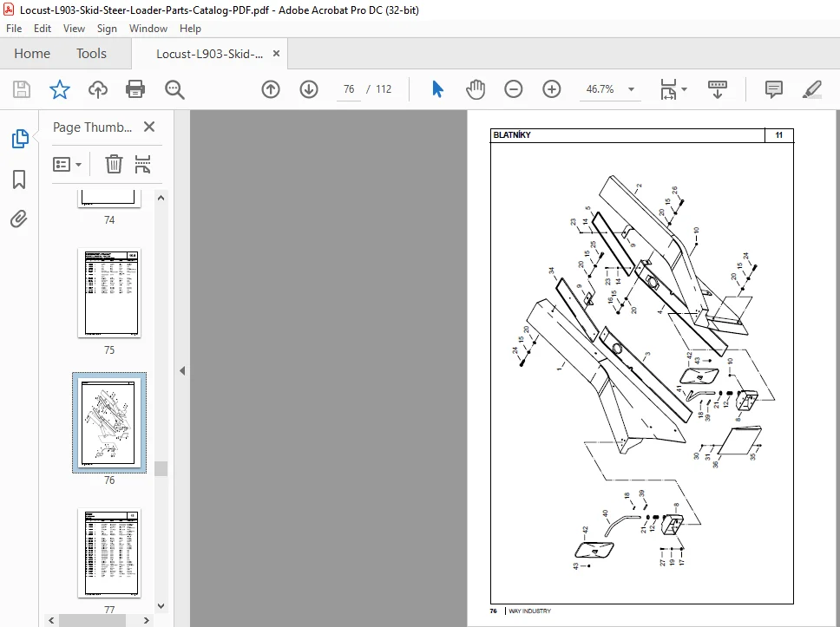Open the File menu

coord(14,29)
